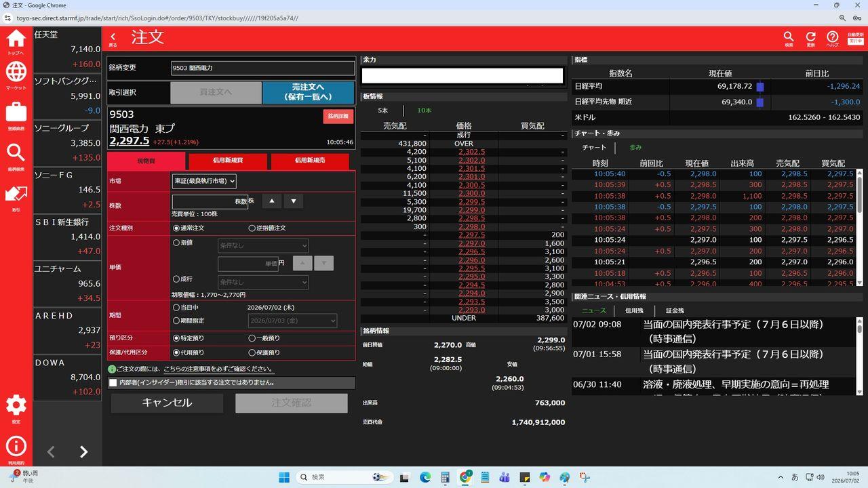Image resolution: width=868 pixels, height=488 pixels.
Task: Open the 市場 market dropdown
Action: tap(204, 181)
